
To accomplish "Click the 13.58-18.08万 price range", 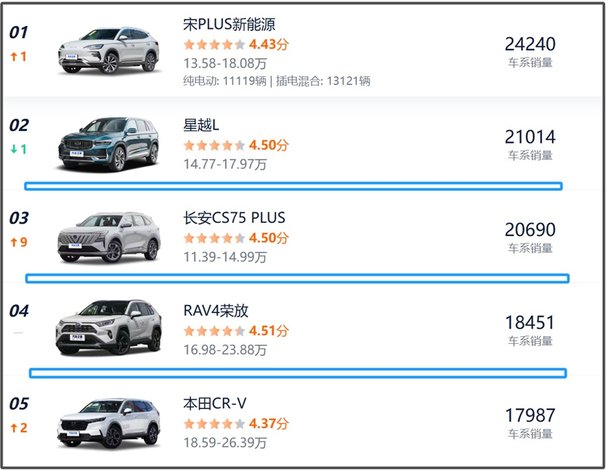I will [x=225, y=63].
